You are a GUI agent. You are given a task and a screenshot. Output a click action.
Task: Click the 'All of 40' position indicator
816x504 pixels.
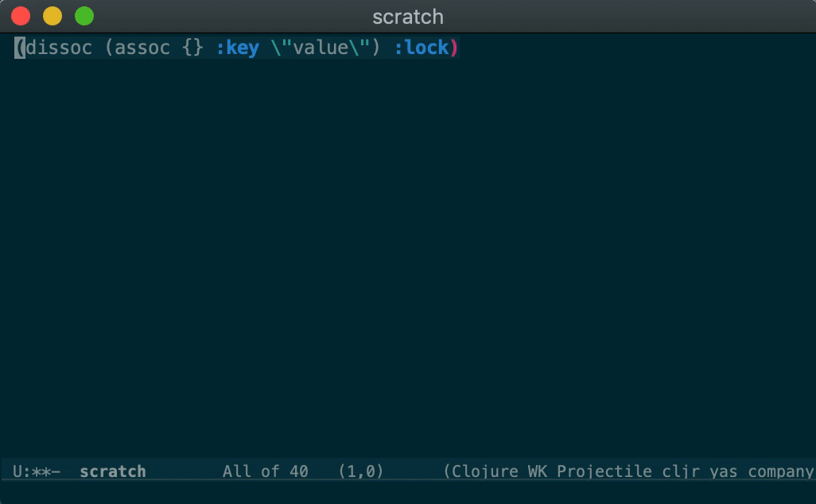point(265,471)
